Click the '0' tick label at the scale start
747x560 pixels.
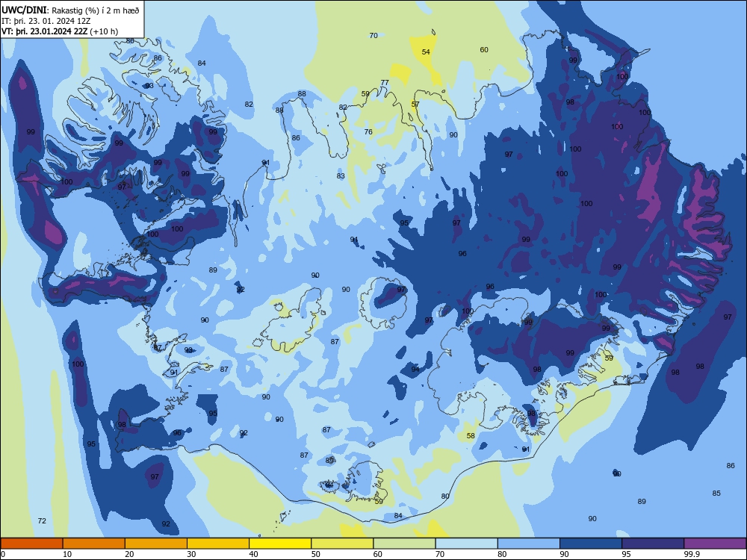3,554
